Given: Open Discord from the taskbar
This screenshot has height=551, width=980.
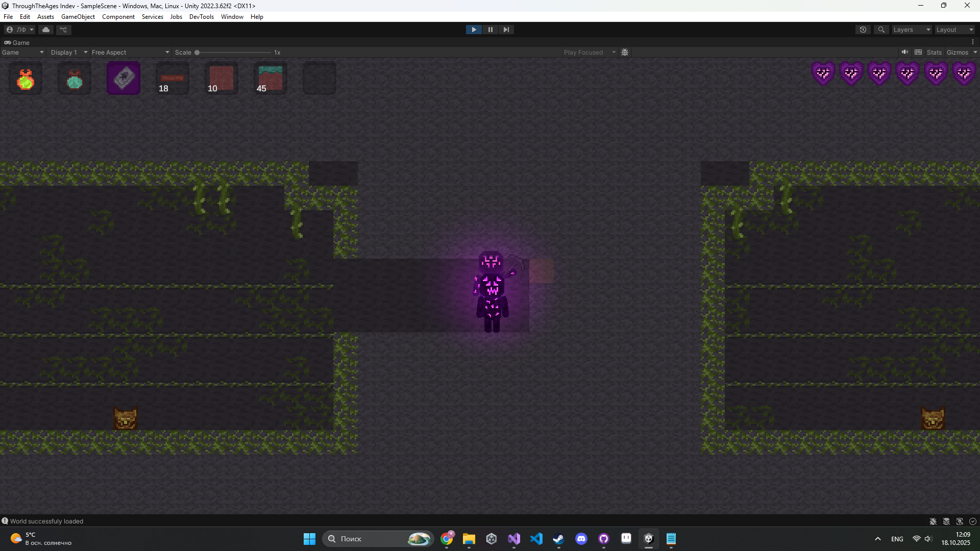Looking at the screenshot, I should click(581, 539).
